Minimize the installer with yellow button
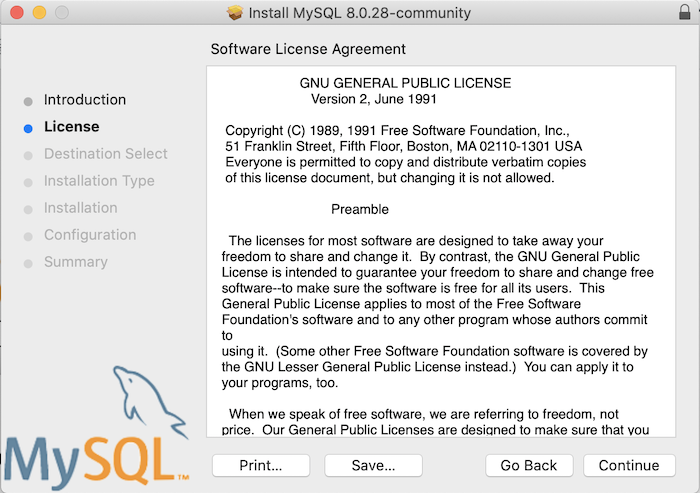 tap(39, 12)
